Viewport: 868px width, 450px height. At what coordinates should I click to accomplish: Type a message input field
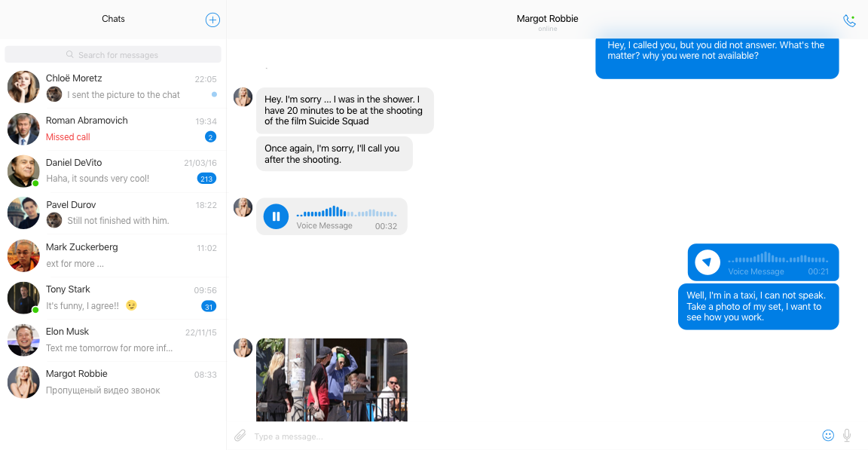[527, 436]
